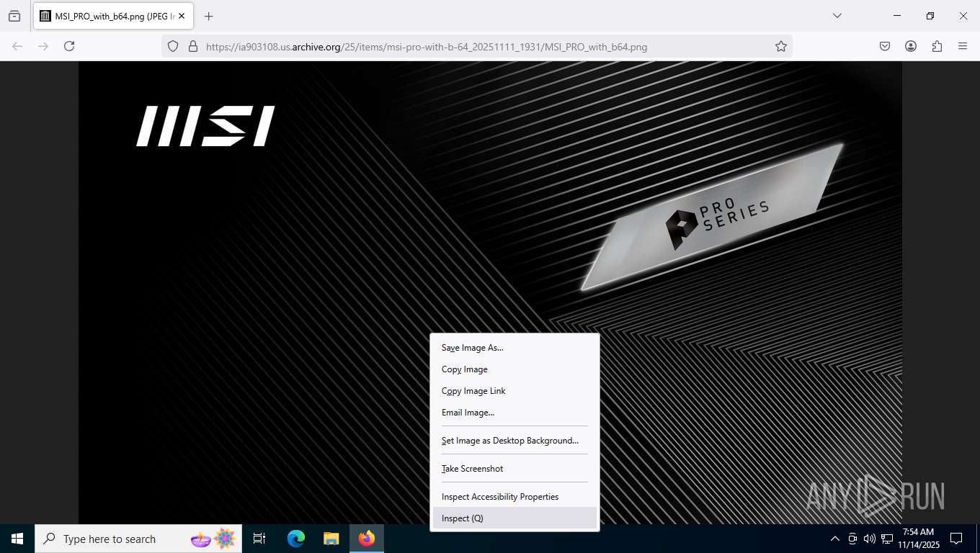Go forward with the forward arrow

[43, 46]
